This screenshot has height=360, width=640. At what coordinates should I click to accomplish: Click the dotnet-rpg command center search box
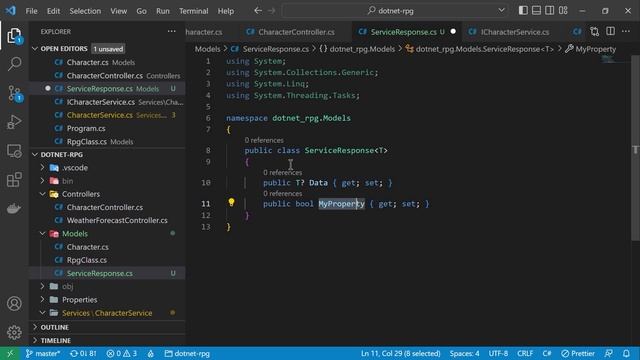coord(395,11)
